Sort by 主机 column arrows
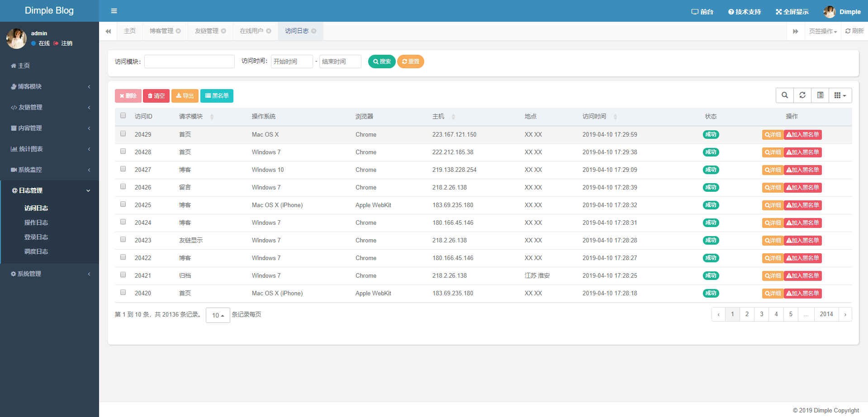The width and height of the screenshot is (868, 417). point(453,117)
